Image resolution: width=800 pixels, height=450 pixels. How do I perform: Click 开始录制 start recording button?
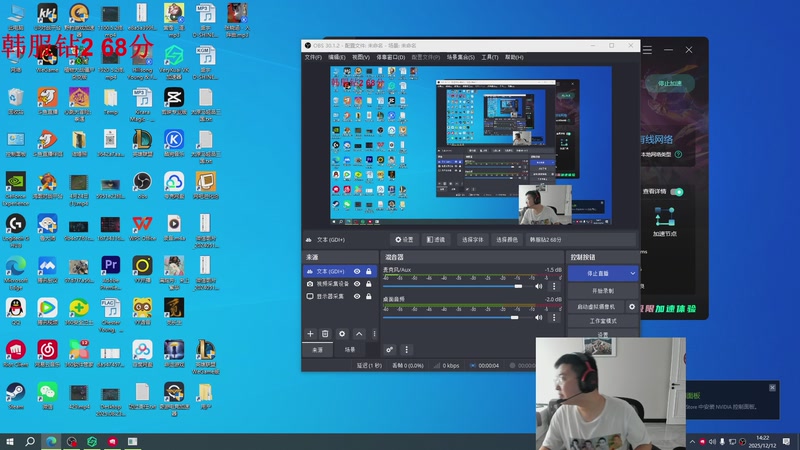(x=603, y=291)
